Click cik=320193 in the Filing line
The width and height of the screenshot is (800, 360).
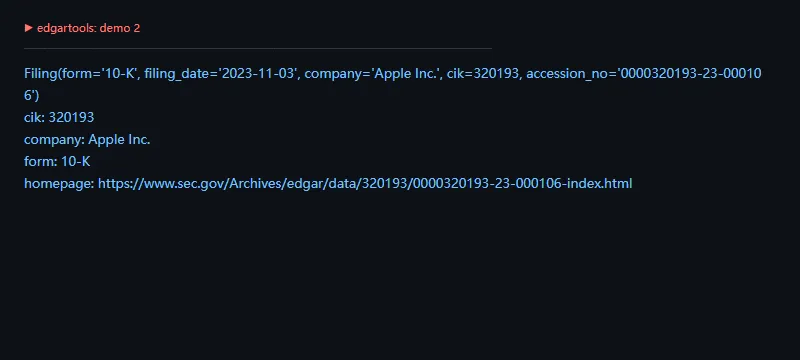coord(483,73)
